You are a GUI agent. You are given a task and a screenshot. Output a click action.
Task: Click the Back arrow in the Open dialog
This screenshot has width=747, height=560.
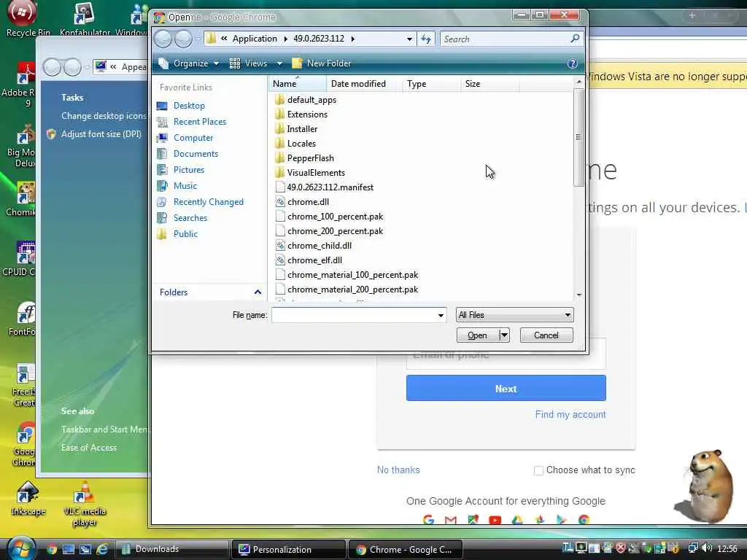click(x=163, y=39)
